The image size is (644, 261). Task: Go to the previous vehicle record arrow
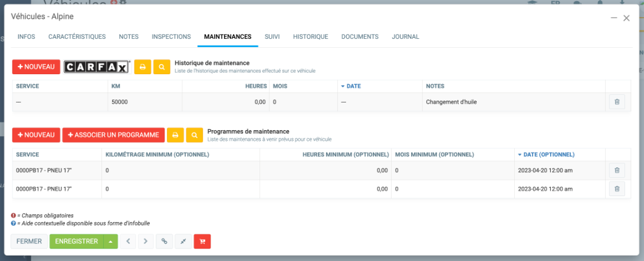click(128, 241)
